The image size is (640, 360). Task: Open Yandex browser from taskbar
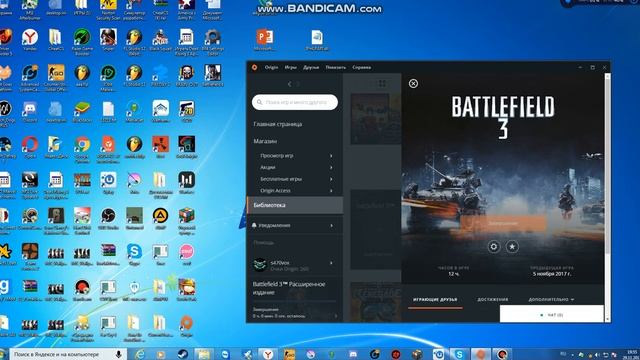click(268, 354)
